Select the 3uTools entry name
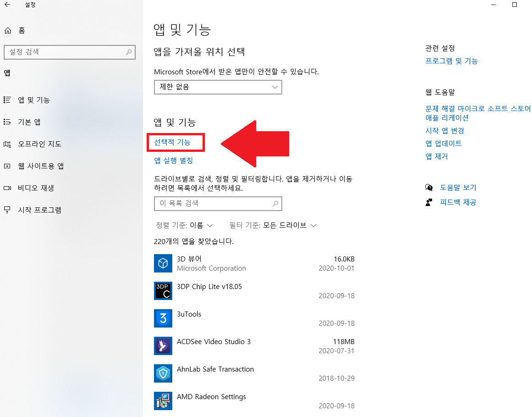The width and height of the screenshot is (532, 417). (189, 314)
